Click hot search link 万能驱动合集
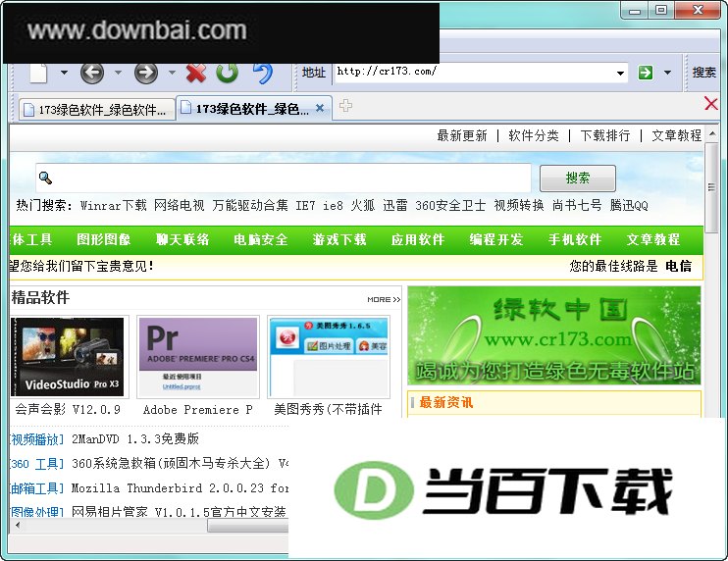This screenshot has width=728, height=561. (x=250, y=205)
